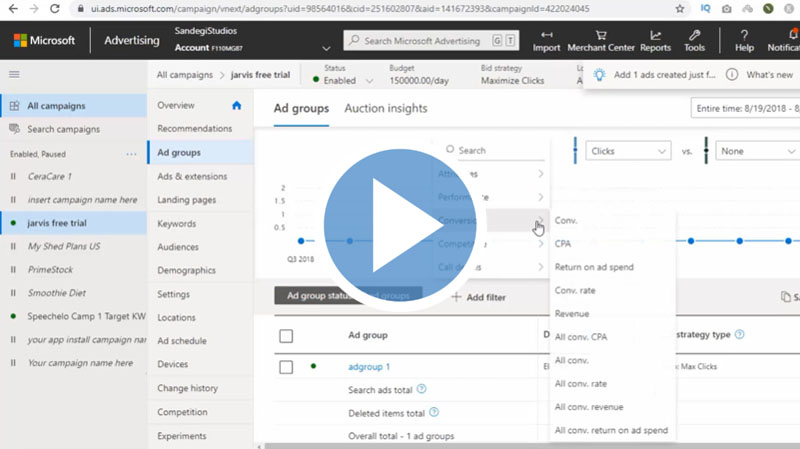Expand the Competitive submenu arrow
The height and width of the screenshot is (449, 800).
pyautogui.click(x=540, y=244)
